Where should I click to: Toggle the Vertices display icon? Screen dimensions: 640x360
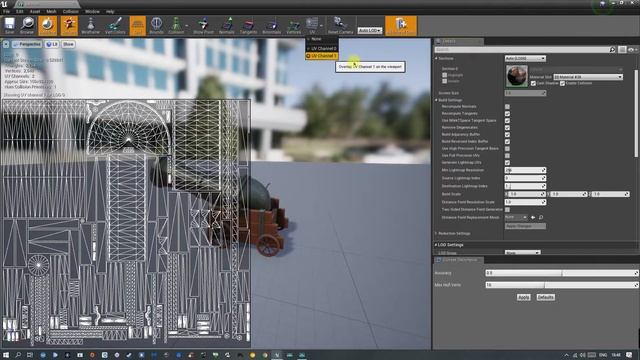[x=293, y=25]
